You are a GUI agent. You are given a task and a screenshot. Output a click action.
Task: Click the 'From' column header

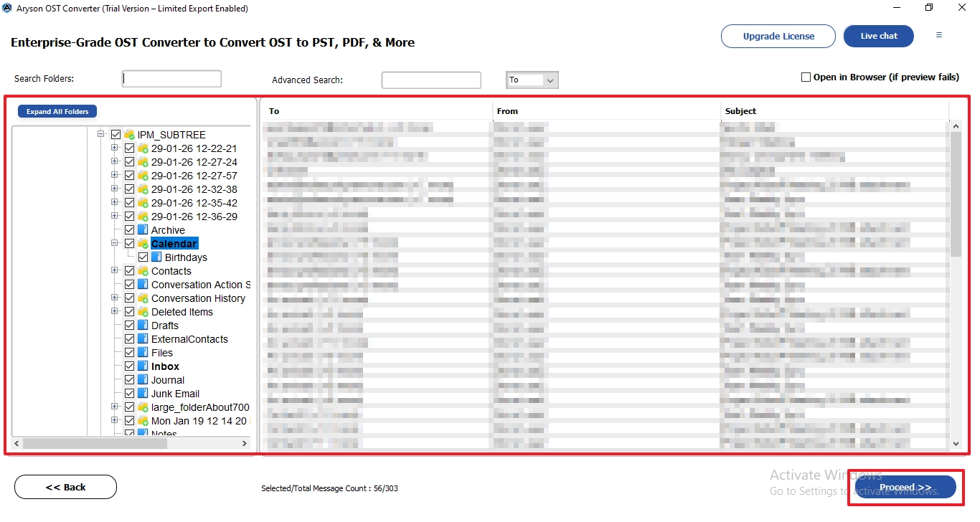[x=607, y=111]
